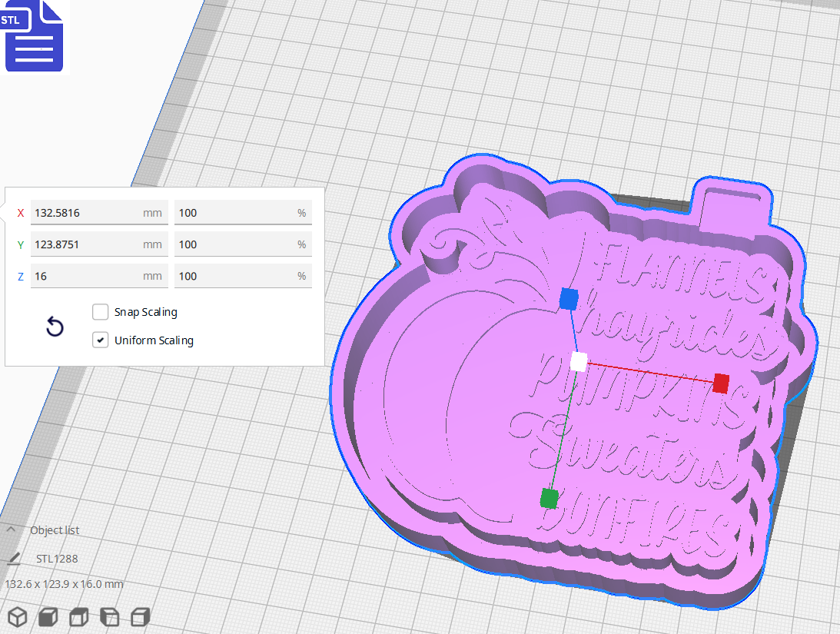Click the pencil icon beside STL1288
Viewport: 840px width, 634px height.
pos(16,558)
